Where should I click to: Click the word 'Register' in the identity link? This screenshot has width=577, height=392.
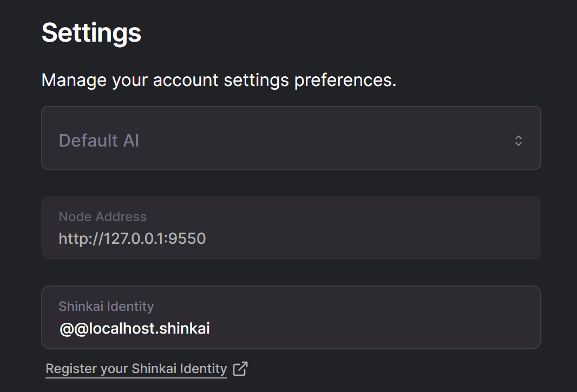pos(64,369)
